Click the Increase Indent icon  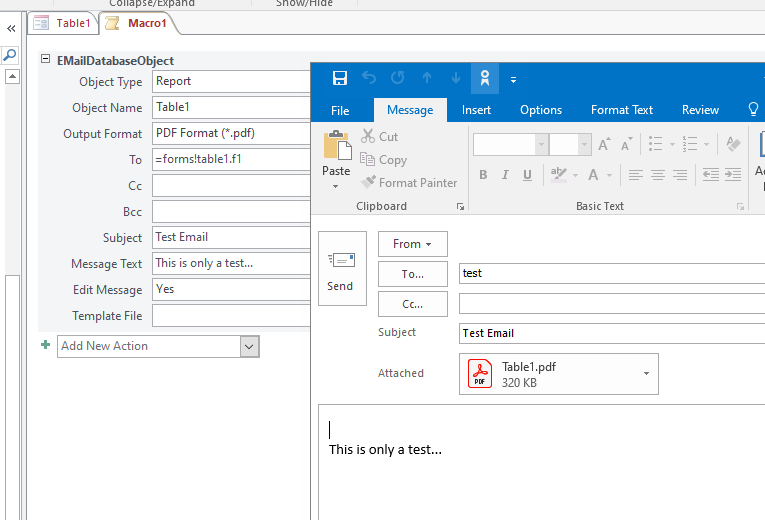point(733,175)
